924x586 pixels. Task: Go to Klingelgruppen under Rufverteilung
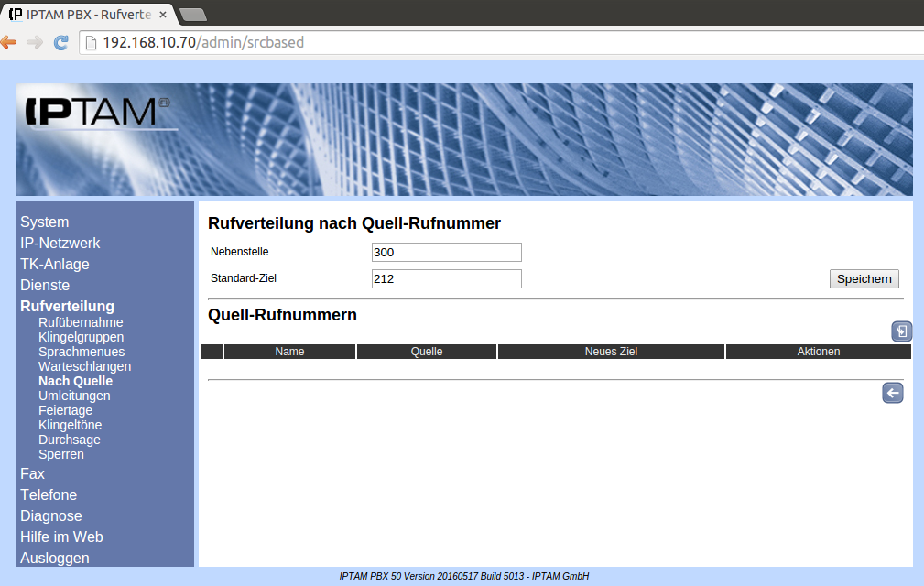(x=81, y=337)
